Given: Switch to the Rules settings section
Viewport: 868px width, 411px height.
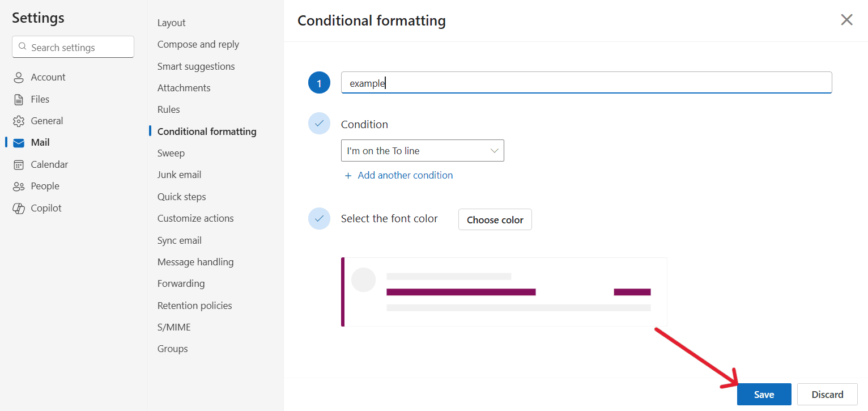Looking at the screenshot, I should coord(168,109).
